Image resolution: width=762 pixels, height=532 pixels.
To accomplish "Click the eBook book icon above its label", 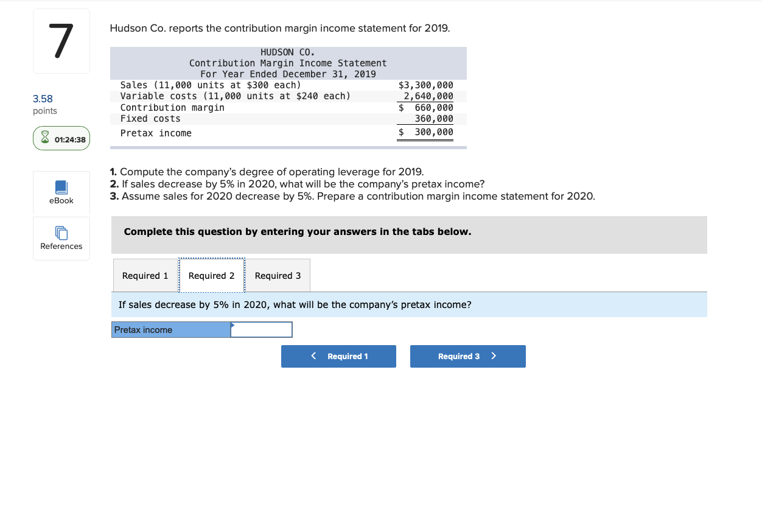I will [61, 187].
